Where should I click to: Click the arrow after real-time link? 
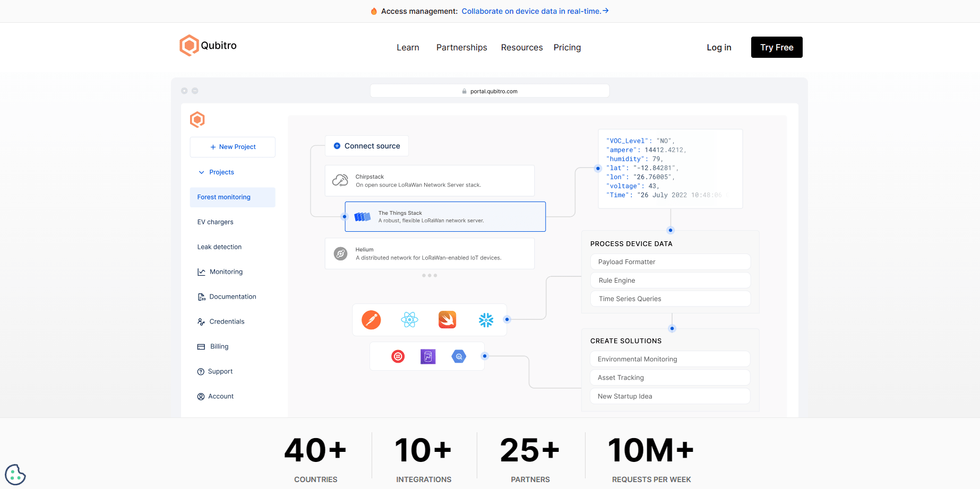pos(606,11)
